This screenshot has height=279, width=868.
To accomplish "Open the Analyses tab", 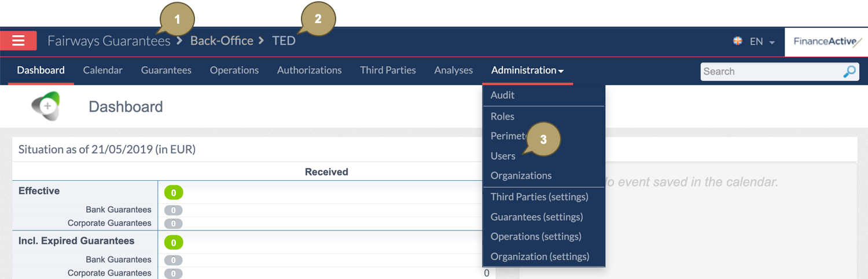I will coord(454,70).
